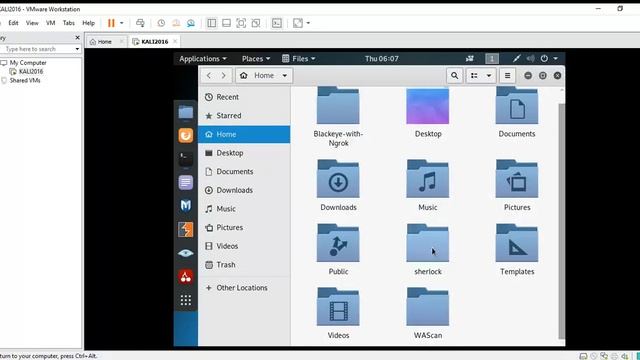Open VMware console view
The width and height of the screenshot is (640, 360).
pyautogui.click(x=277, y=23)
